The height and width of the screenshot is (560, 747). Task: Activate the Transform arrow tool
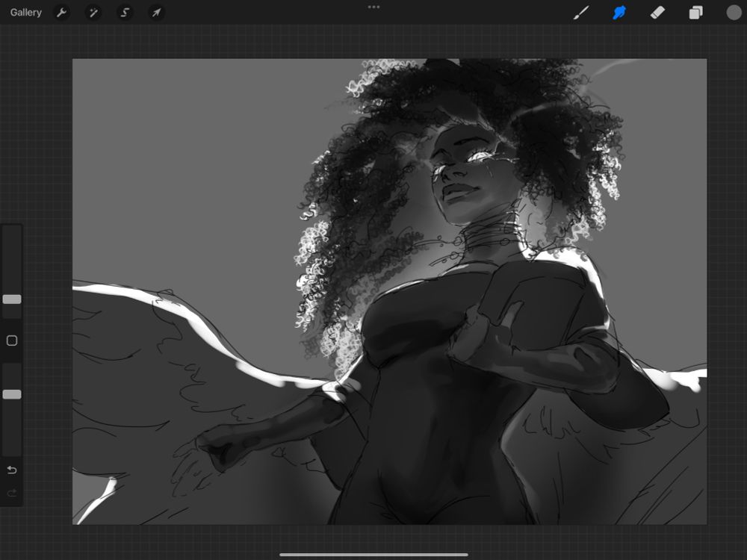[156, 13]
